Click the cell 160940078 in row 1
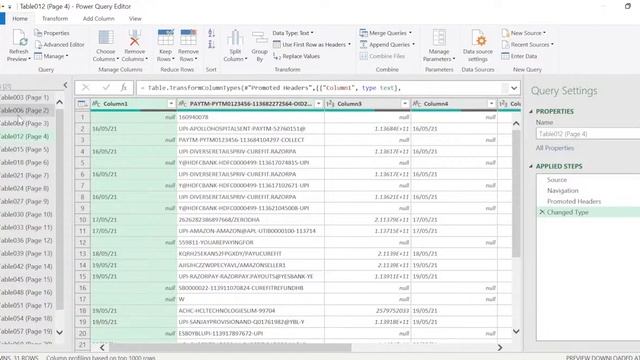This screenshot has width=640, height=360. point(251,117)
